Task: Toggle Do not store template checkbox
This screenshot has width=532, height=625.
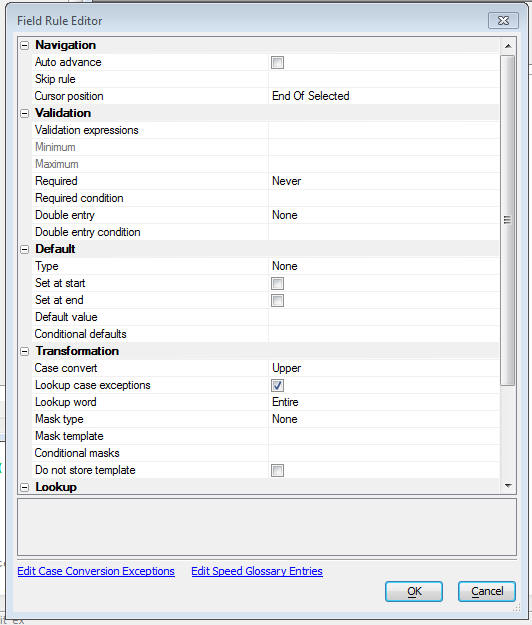Action: [277, 470]
